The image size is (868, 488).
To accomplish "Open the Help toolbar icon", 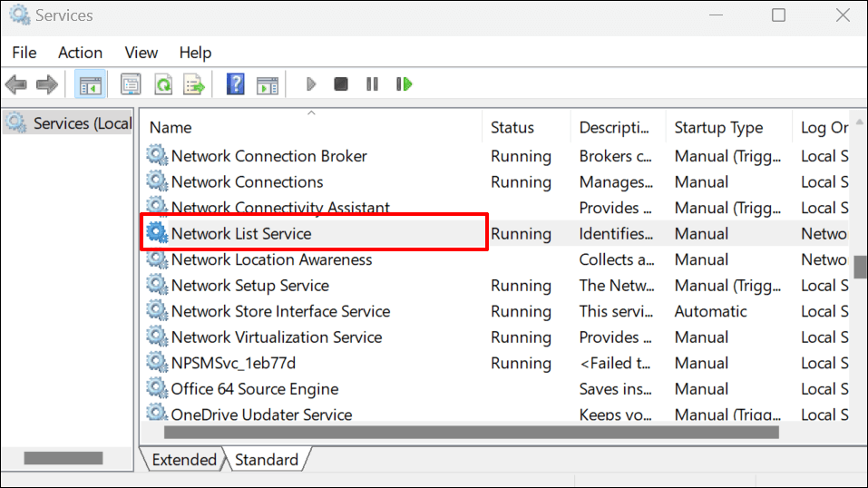I will click(236, 84).
